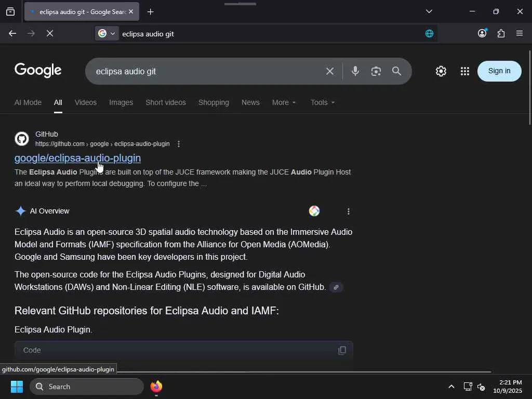Clear the Google search query

tap(330, 71)
